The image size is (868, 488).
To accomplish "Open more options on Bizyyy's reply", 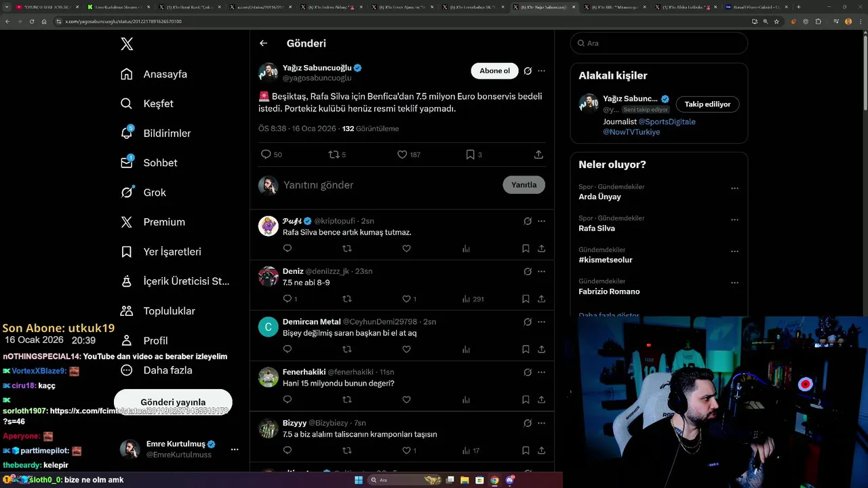I will pos(541,423).
